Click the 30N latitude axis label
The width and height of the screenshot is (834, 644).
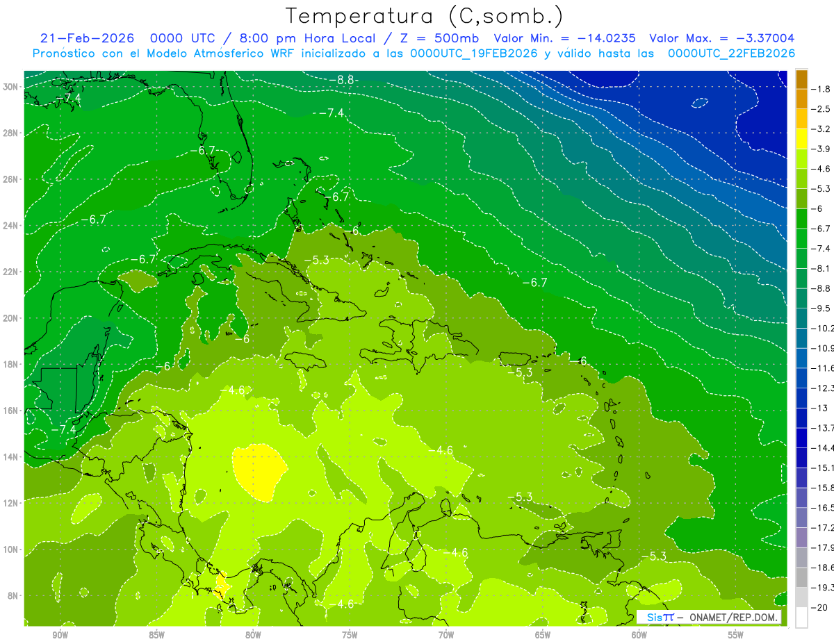11,87
